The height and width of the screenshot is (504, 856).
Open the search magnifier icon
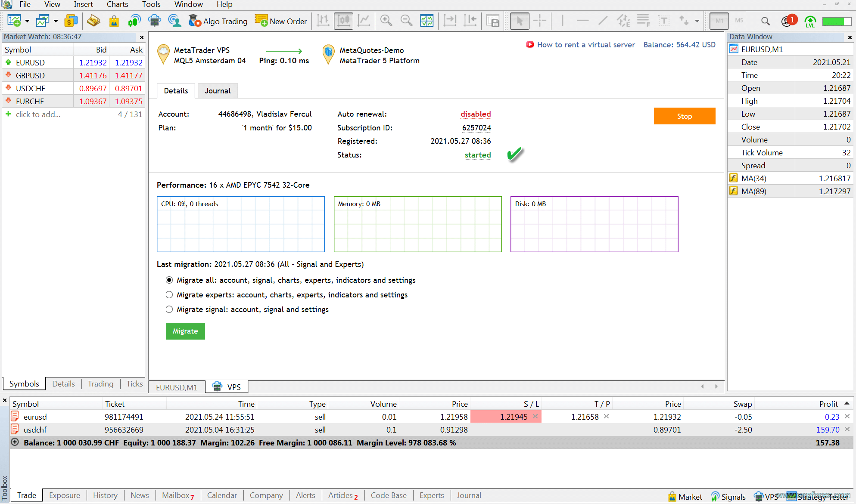[766, 21]
